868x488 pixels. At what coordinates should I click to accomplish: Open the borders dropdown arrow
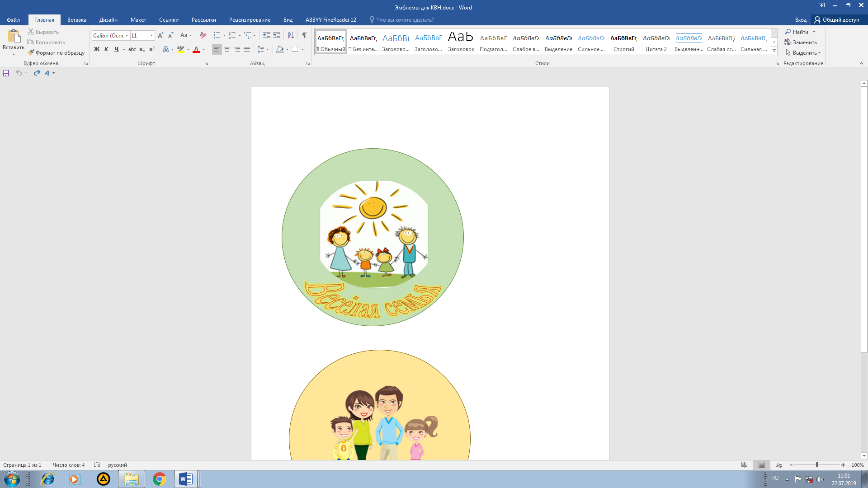pyautogui.click(x=302, y=49)
